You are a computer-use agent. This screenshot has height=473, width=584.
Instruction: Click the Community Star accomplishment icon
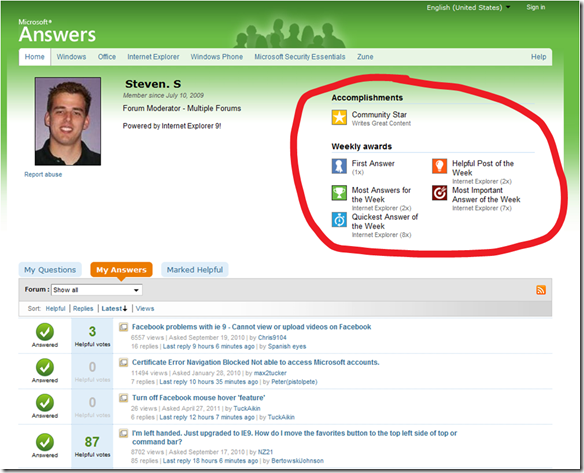[339, 117]
